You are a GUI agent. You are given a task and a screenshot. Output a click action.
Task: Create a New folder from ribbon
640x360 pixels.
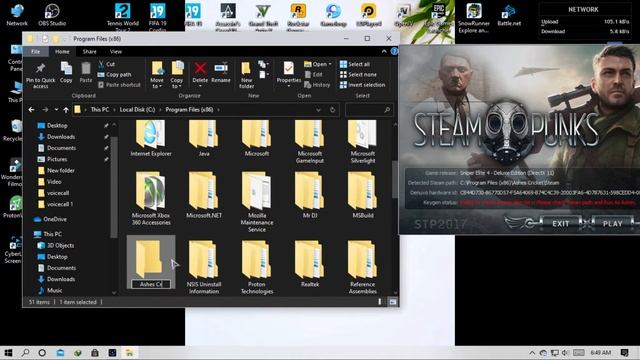tap(246, 75)
